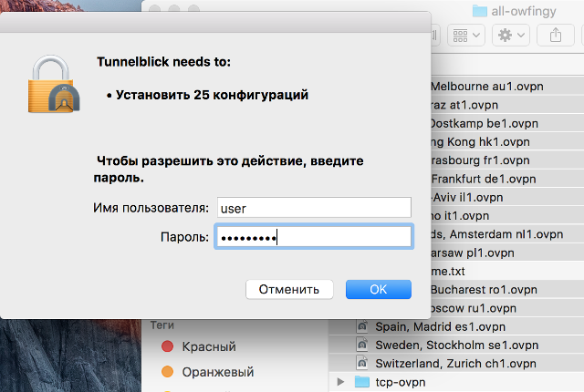Click the Tunnelblick padlock icon in the dialog
The width and height of the screenshot is (584, 392).
point(54,84)
